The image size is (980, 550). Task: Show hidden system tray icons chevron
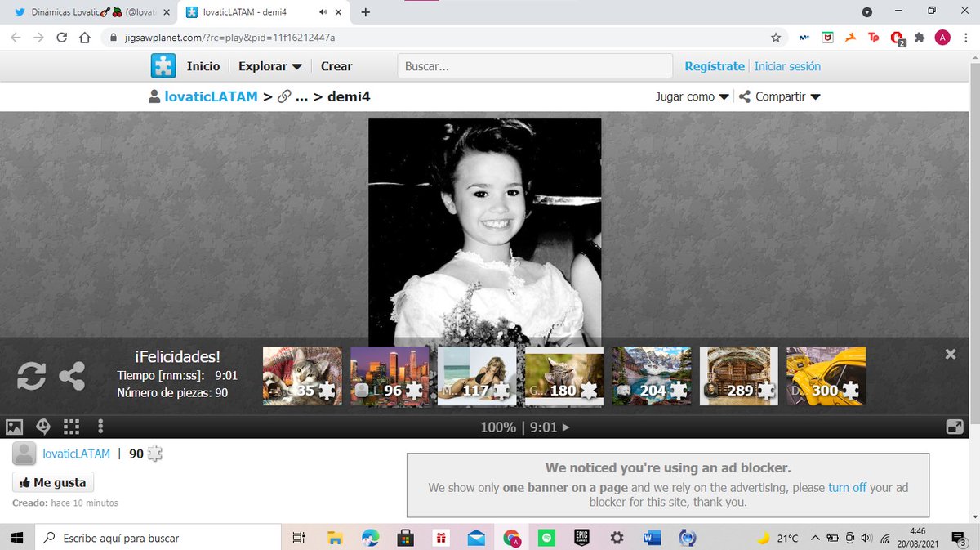coord(814,538)
